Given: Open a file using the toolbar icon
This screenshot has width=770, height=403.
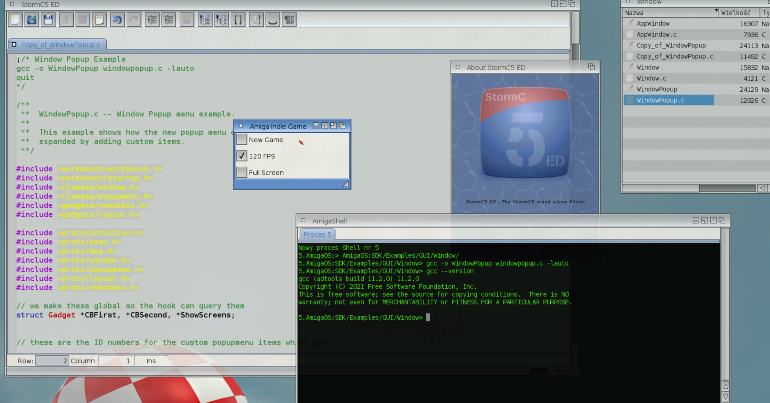Looking at the screenshot, I should click(x=32, y=20).
